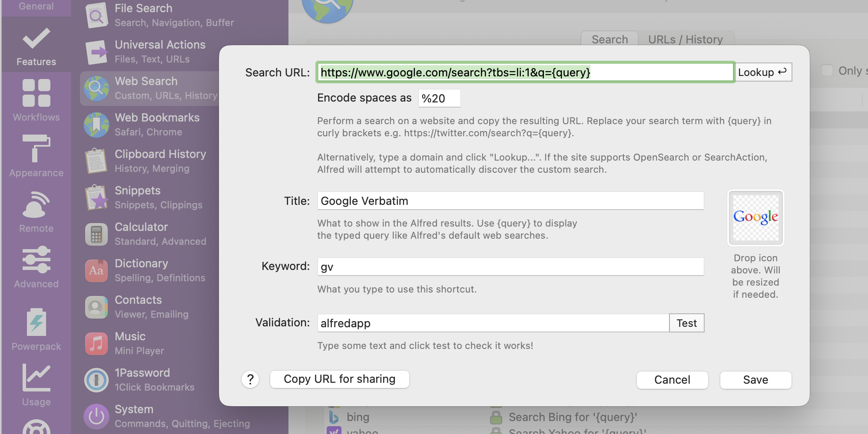Open the Workflows section
This screenshot has height=434, width=868.
[x=36, y=100]
